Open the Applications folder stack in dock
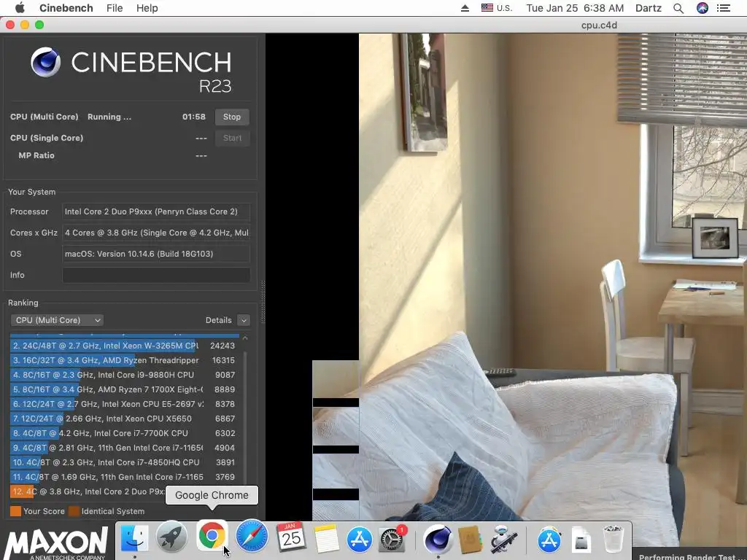The height and width of the screenshot is (560, 747). [x=549, y=540]
